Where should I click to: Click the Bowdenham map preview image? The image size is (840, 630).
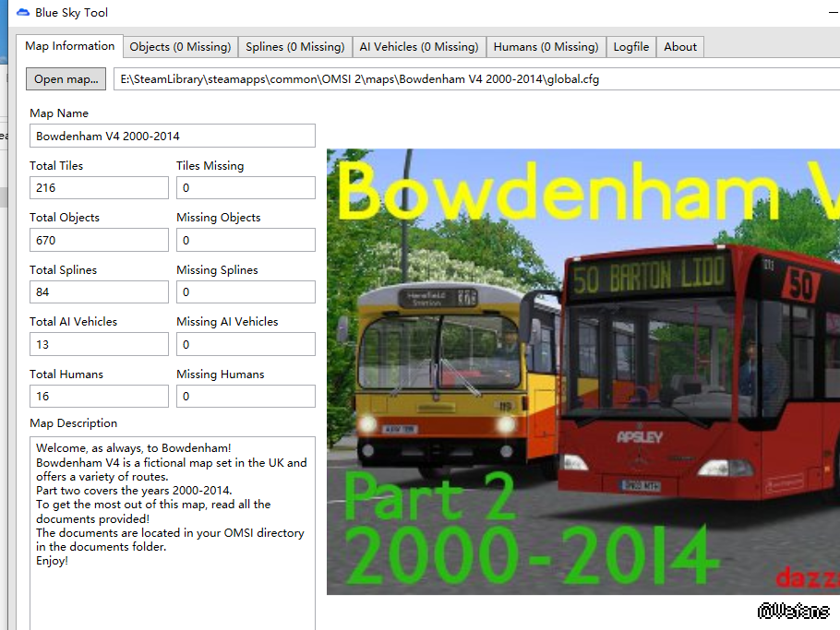(583, 372)
